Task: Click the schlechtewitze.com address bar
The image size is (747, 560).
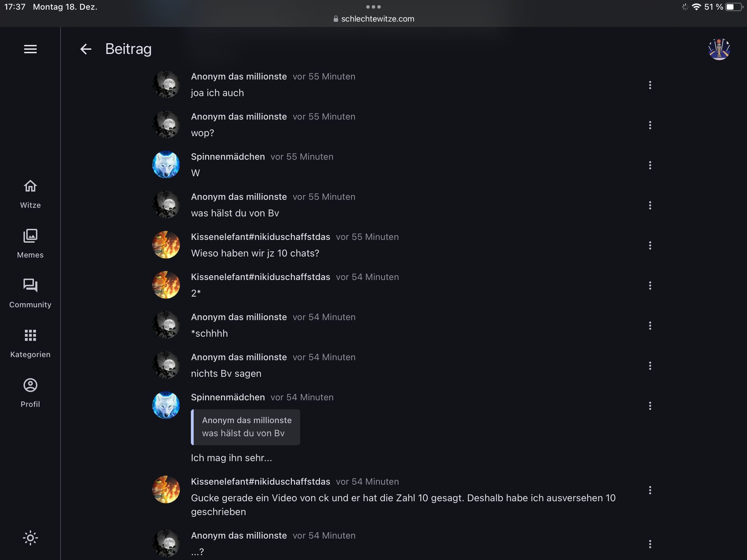Action: pos(373,19)
